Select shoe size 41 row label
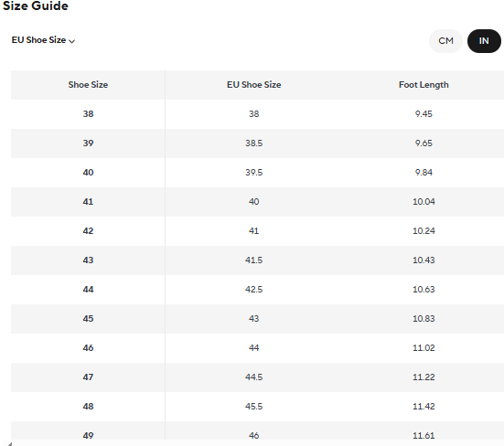504x446 pixels. click(x=88, y=202)
